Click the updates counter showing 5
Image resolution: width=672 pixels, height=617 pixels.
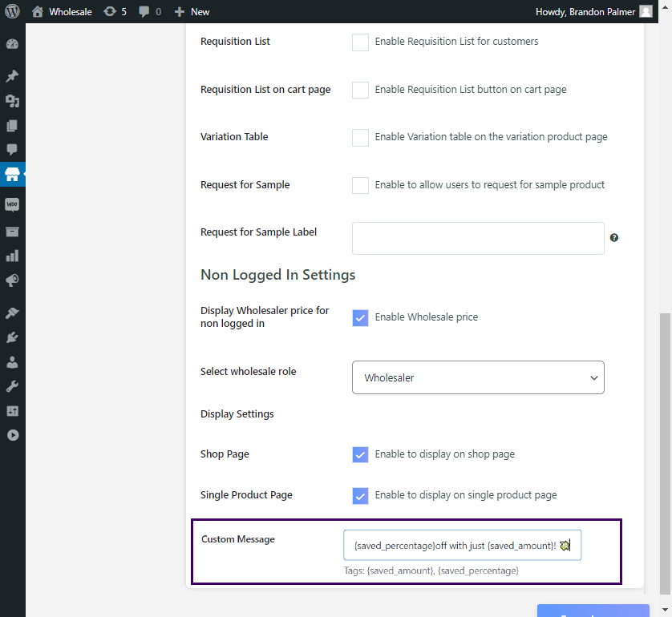coord(115,12)
